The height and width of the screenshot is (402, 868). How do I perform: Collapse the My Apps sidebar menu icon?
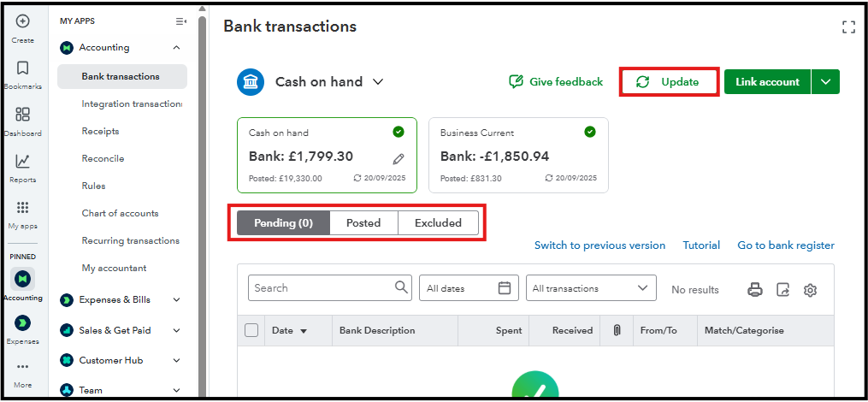coord(180,21)
